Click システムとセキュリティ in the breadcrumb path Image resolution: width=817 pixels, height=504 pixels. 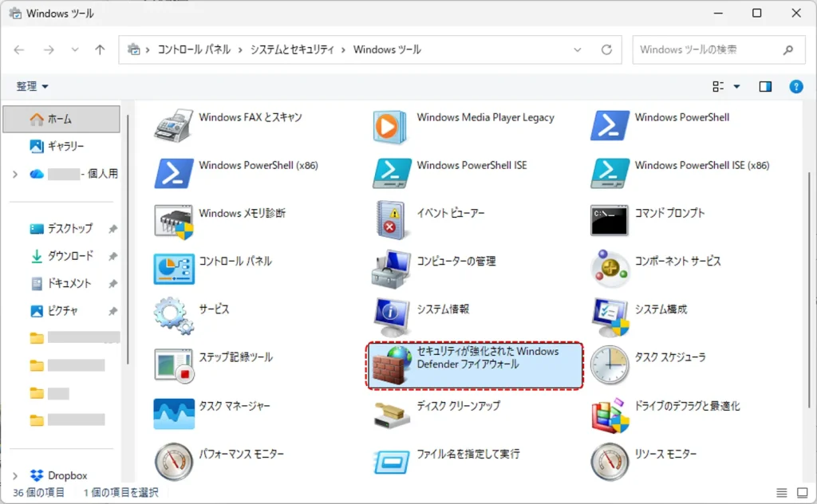(292, 49)
